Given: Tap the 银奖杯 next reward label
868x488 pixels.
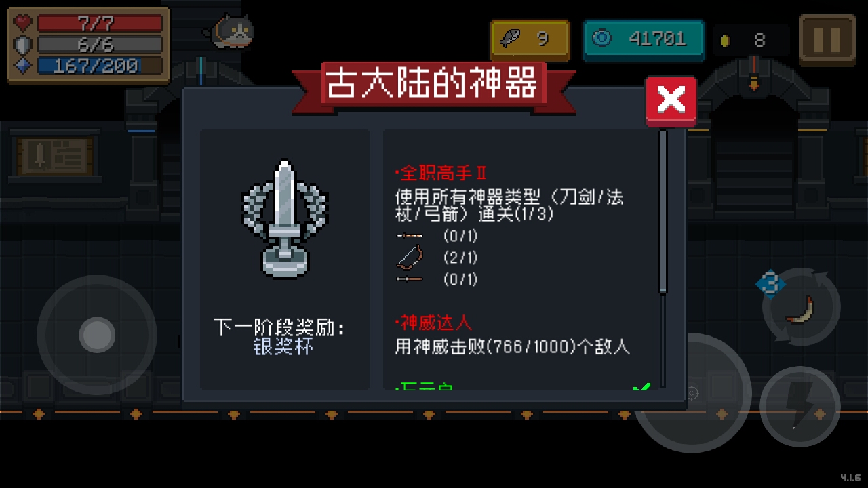Looking at the screenshot, I should click(283, 346).
